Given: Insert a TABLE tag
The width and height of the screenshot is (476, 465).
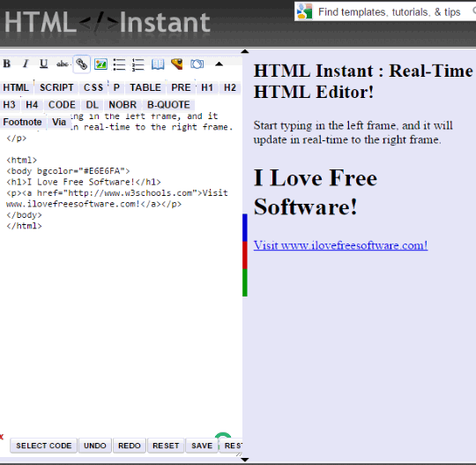Looking at the screenshot, I should 145,87.
